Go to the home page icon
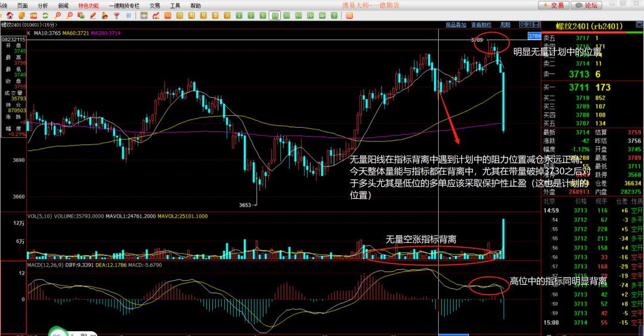 (10, 16)
